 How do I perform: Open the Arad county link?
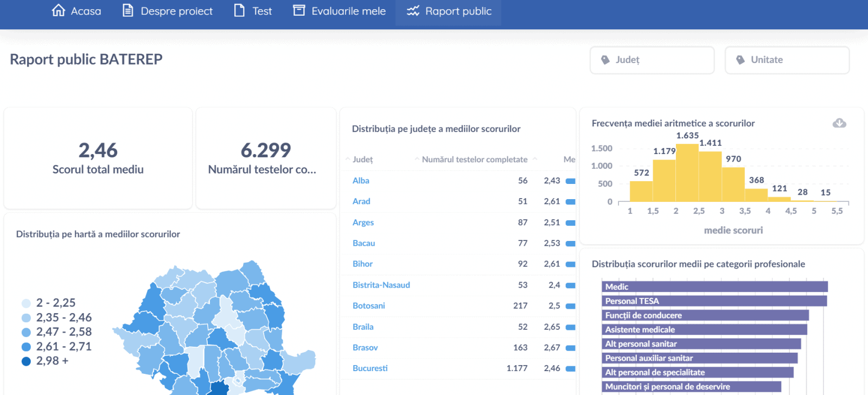[361, 201]
